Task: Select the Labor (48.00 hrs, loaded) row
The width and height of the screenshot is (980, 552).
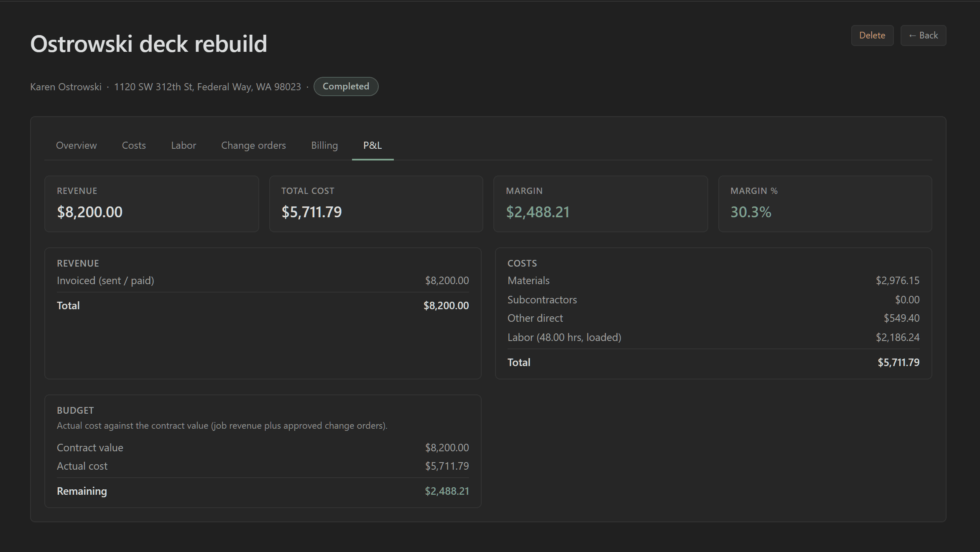Action: coord(713,337)
